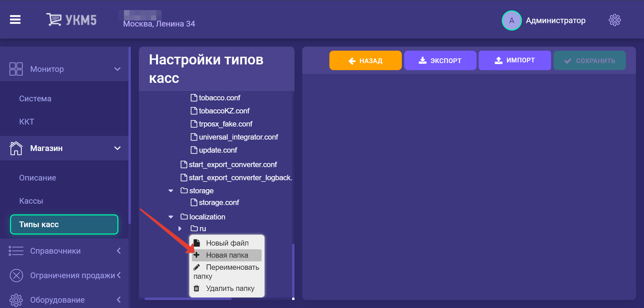Open the ККТ sidebar item

(27, 122)
